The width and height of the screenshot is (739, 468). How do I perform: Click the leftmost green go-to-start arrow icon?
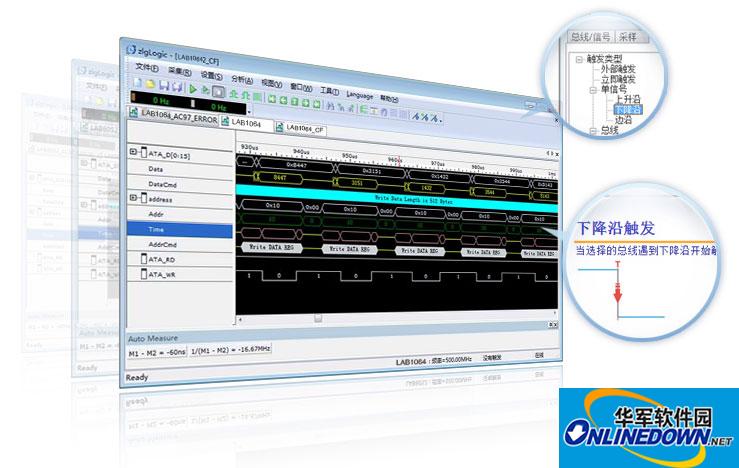click(271, 99)
